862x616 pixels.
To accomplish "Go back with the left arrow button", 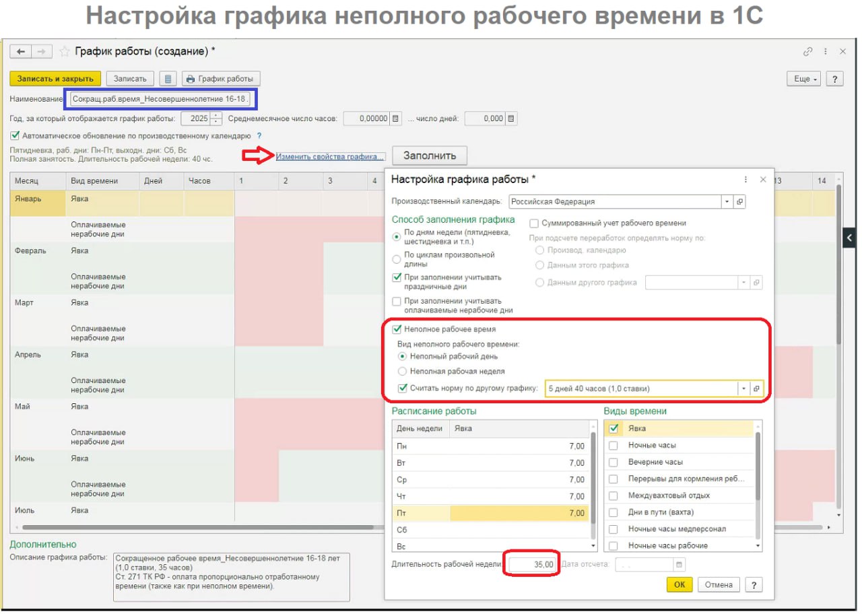I will click(x=20, y=51).
